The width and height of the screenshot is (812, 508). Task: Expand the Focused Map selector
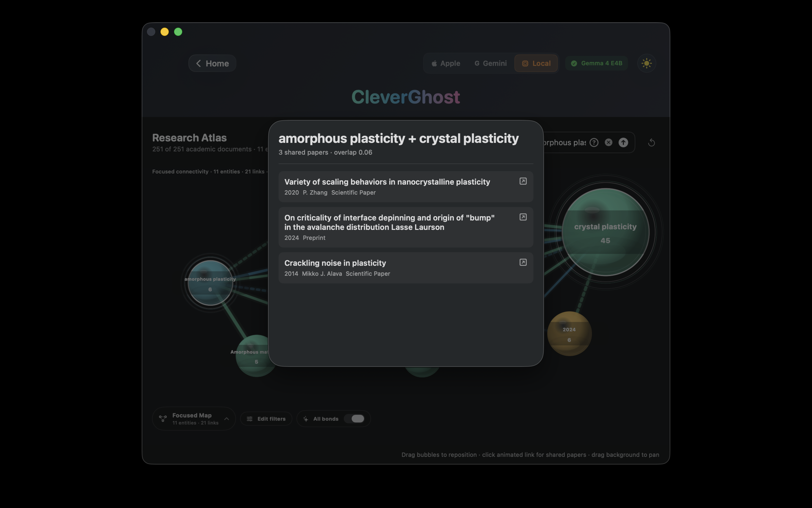point(194,419)
